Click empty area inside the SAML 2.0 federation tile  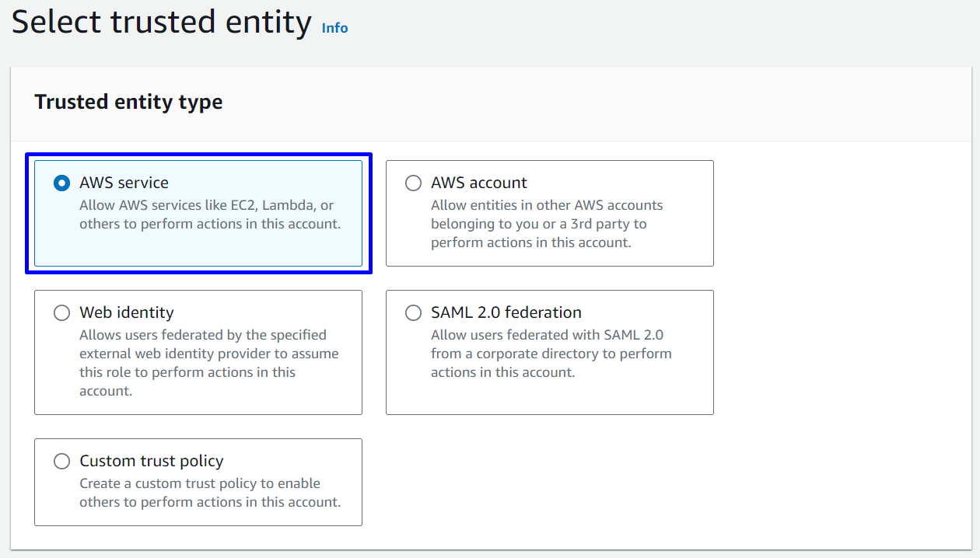pos(637,396)
